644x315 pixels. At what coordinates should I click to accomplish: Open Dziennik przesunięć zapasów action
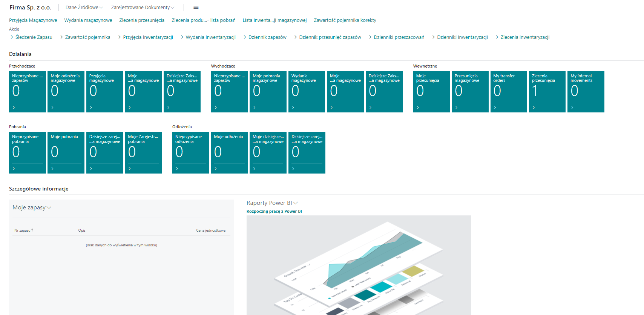click(x=330, y=37)
